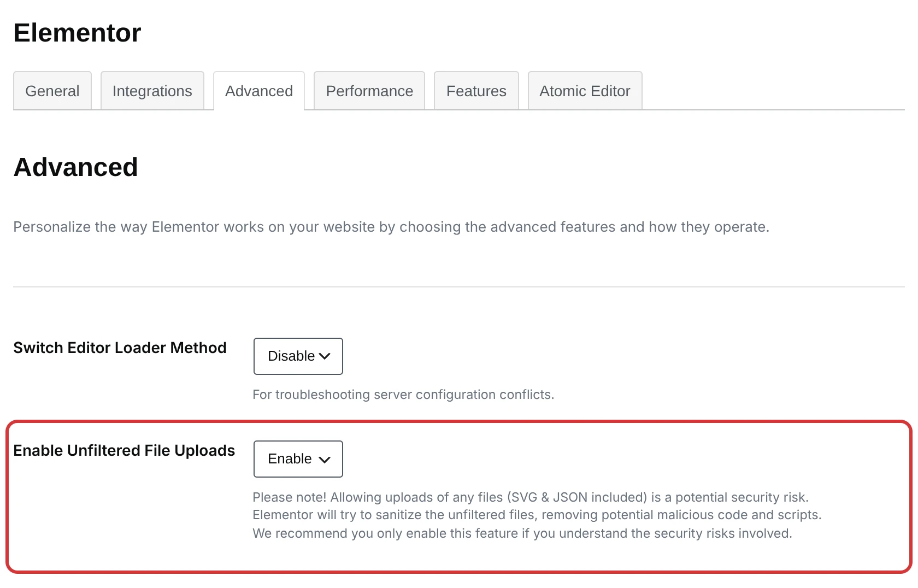Go to the Performance tab
The image size is (918, 588).
click(x=369, y=91)
